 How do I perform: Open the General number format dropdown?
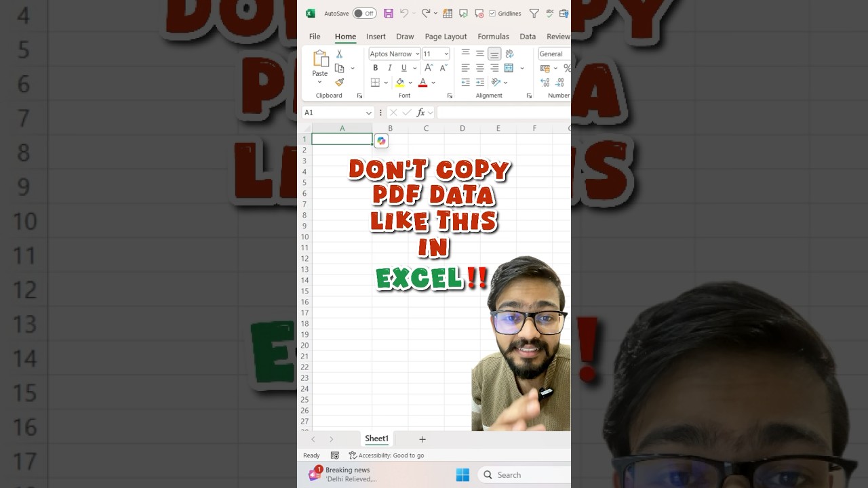click(555, 54)
